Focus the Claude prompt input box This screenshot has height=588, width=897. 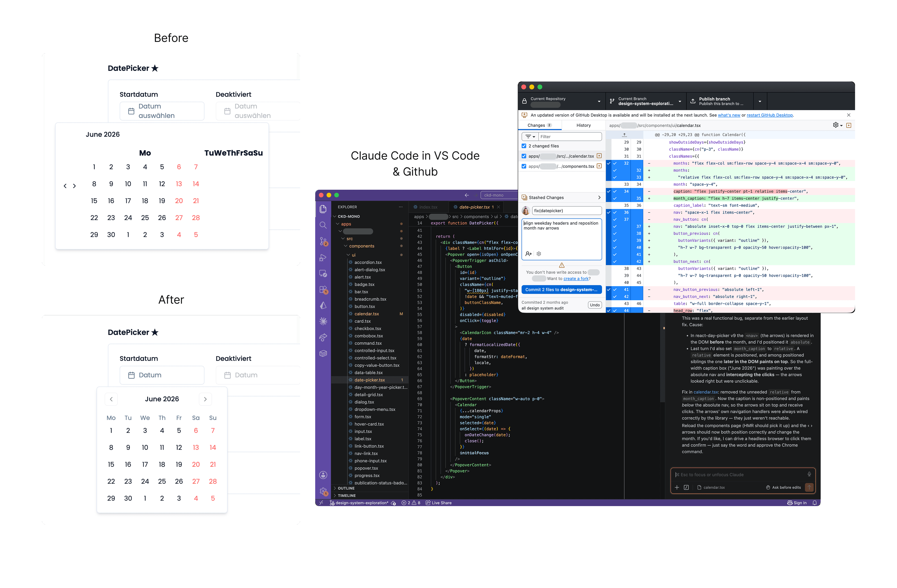click(739, 475)
